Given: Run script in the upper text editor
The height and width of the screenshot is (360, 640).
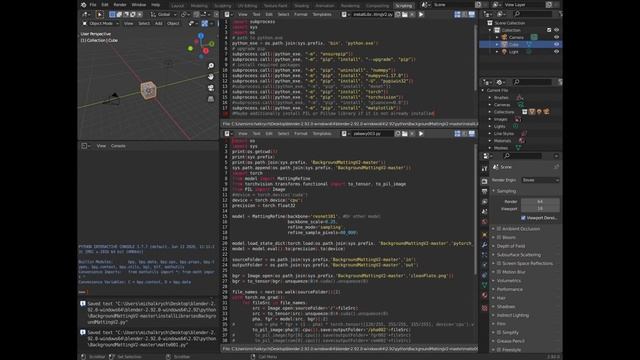Looking at the screenshot, I should click(421, 14).
